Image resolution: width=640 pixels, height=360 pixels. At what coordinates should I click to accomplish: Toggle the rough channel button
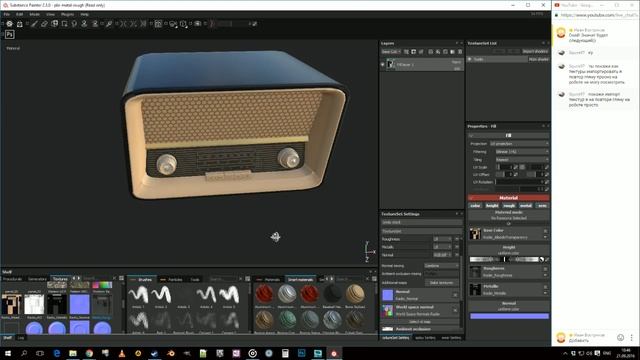[x=509, y=206]
